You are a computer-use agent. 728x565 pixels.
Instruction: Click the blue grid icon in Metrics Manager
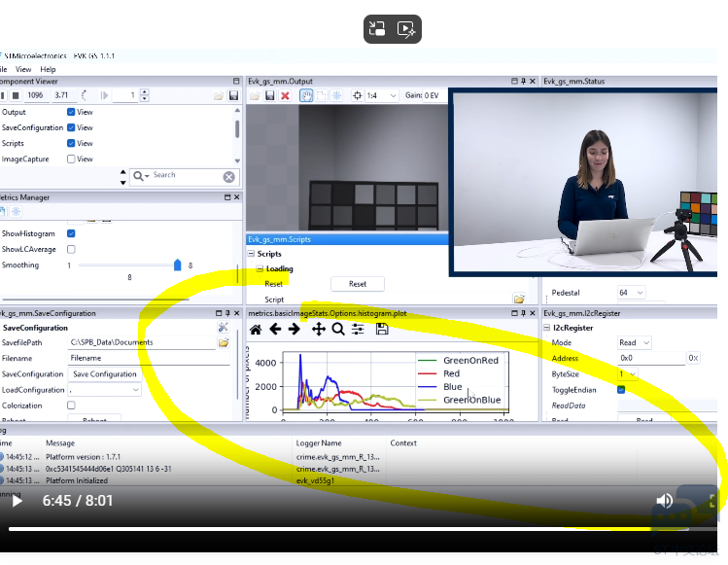16,212
